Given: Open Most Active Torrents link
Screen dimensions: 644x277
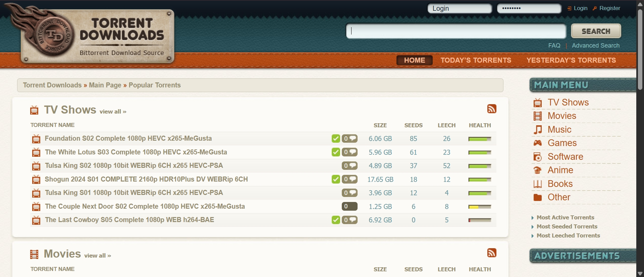Looking at the screenshot, I should pyautogui.click(x=566, y=217).
